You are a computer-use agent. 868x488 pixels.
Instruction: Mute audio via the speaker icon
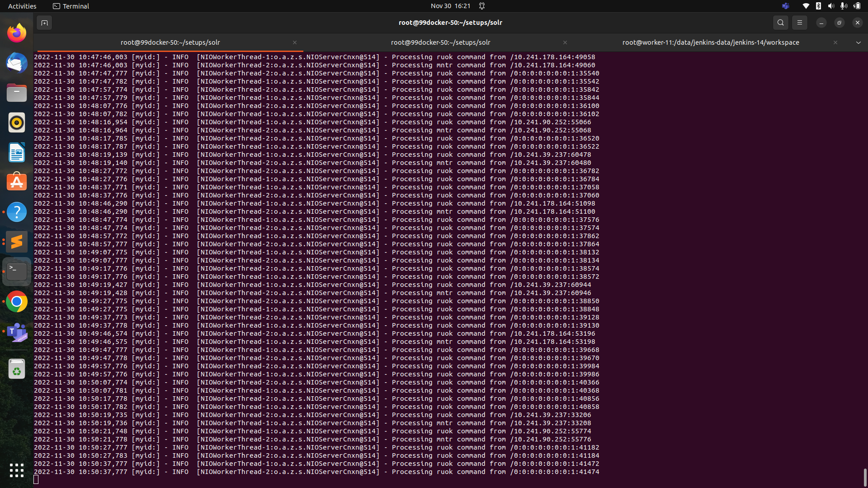click(x=831, y=6)
